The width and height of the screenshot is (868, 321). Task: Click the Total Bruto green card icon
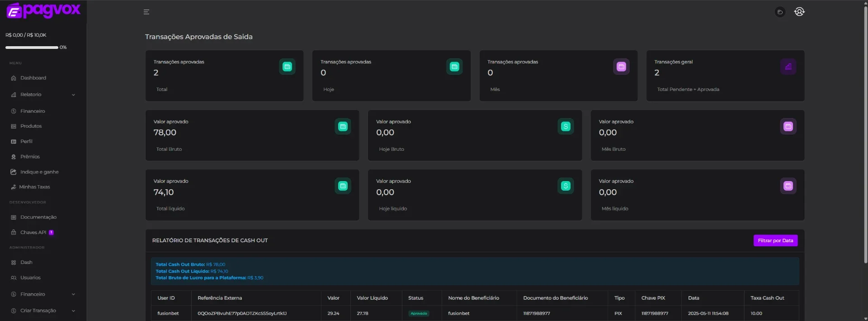coord(343,126)
